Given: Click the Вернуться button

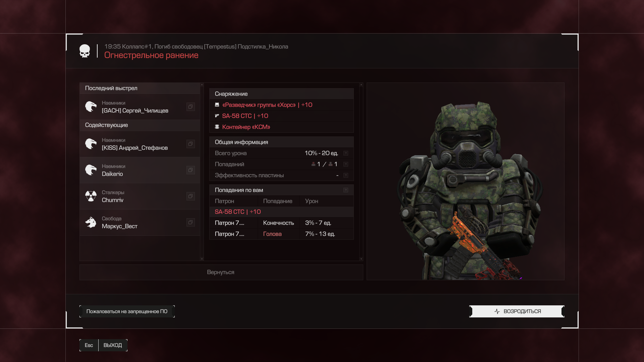Looking at the screenshot, I should [x=221, y=272].
